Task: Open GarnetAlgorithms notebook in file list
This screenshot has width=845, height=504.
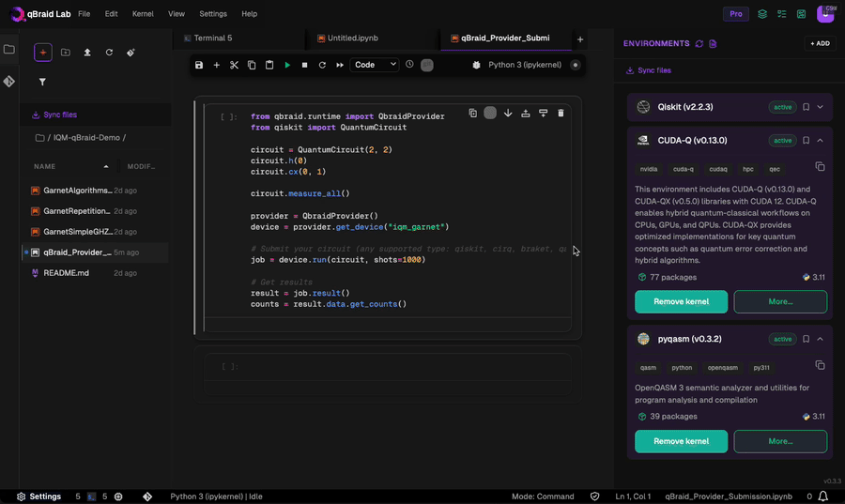Action: click(96, 191)
